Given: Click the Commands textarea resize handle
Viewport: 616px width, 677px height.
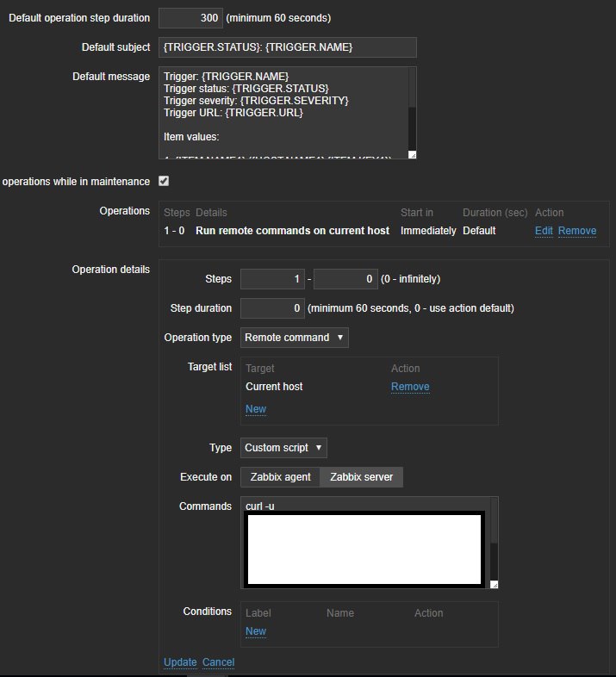Looking at the screenshot, I should 495,585.
